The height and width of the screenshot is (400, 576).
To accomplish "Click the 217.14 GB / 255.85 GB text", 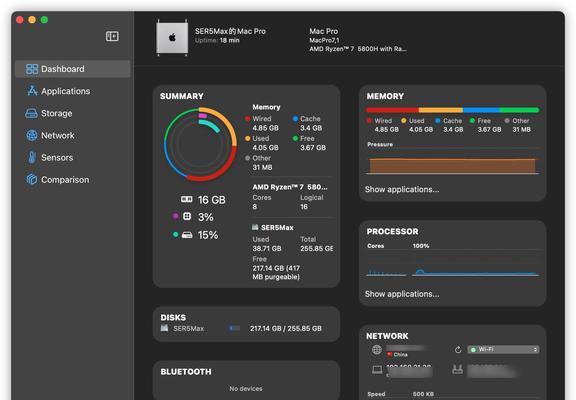I will click(x=286, y=328).
